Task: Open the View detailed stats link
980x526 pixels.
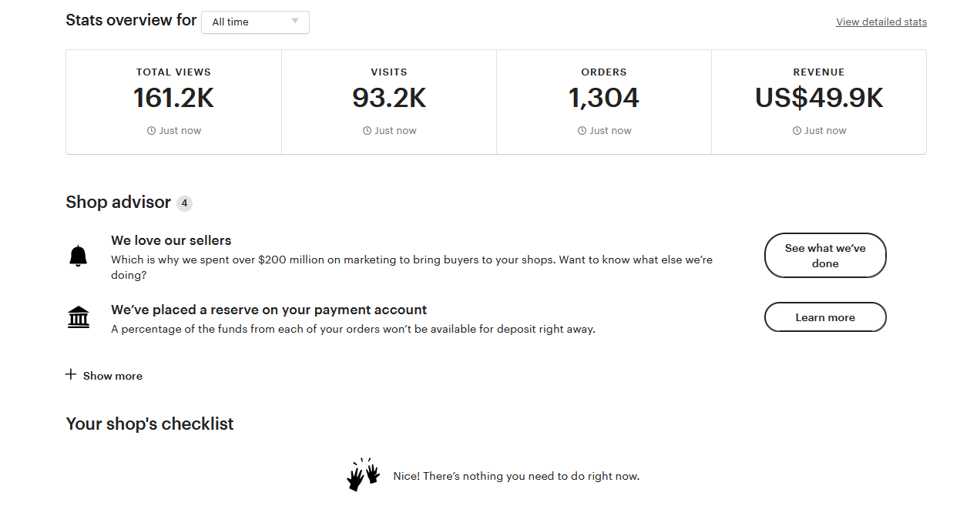Action: pos(881,22)
